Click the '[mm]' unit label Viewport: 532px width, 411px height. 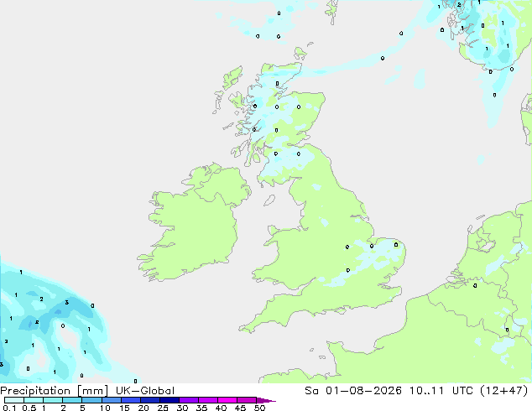point(93,391)
